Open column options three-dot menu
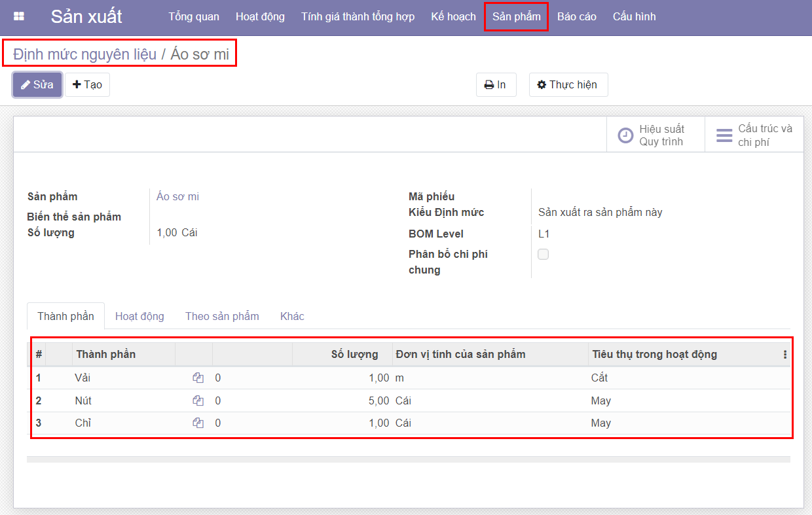The height and width of the screenshot is (515, 812). tap(785, 355)
